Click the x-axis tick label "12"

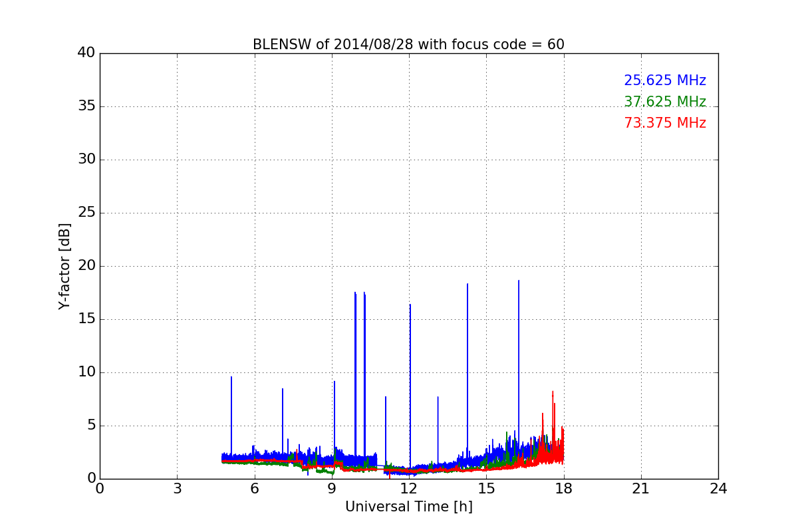pos(409,487)
